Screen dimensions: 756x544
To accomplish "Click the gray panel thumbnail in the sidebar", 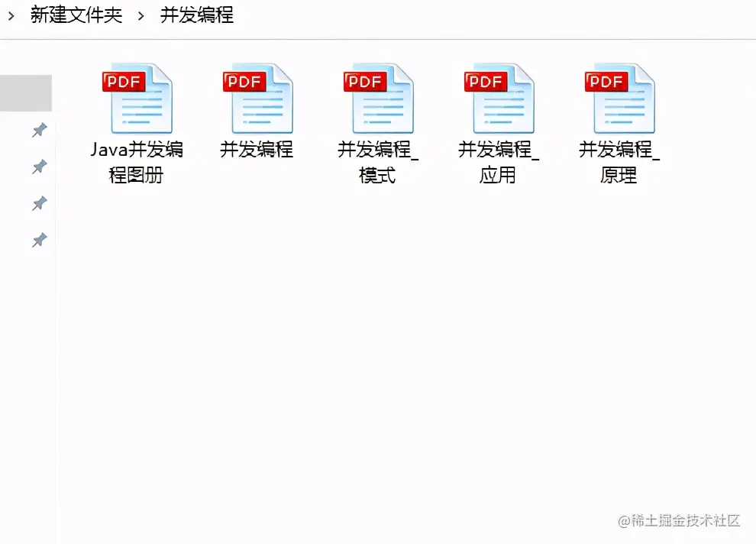I will coord(25,92).
